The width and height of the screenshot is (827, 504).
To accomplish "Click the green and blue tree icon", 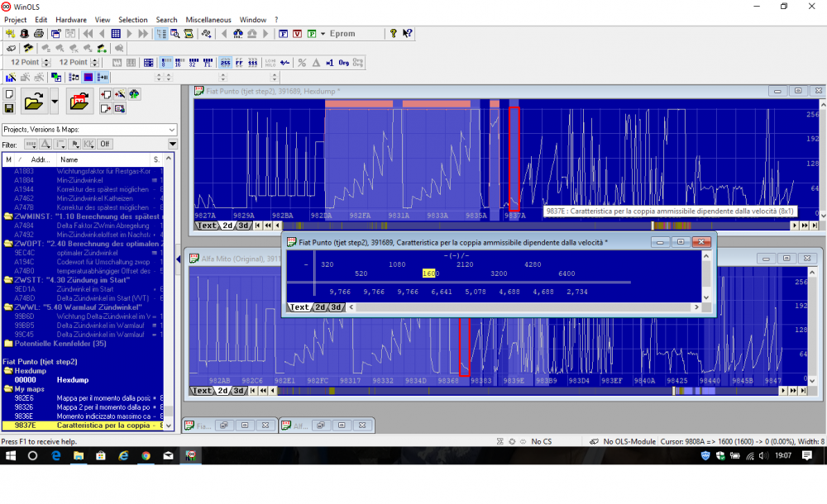I will 135,95.
